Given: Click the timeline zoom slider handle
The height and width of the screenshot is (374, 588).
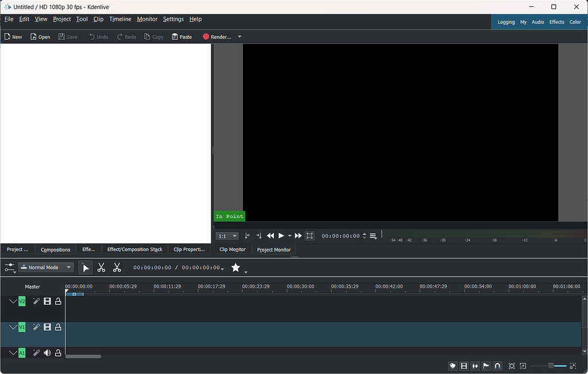Looking at the screenshot, I should pyautogui.click(x=551, y=366).
